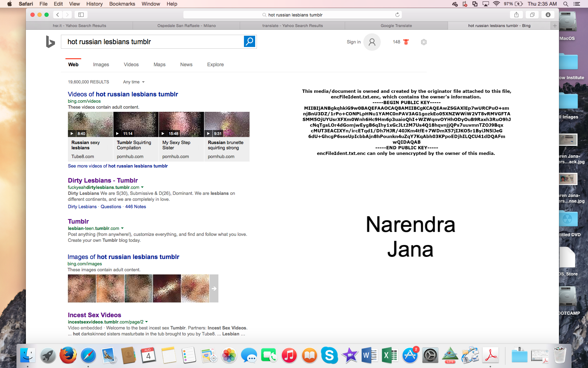Open the History menu
This screenshot has width=588, height=368.
point(94,4)
